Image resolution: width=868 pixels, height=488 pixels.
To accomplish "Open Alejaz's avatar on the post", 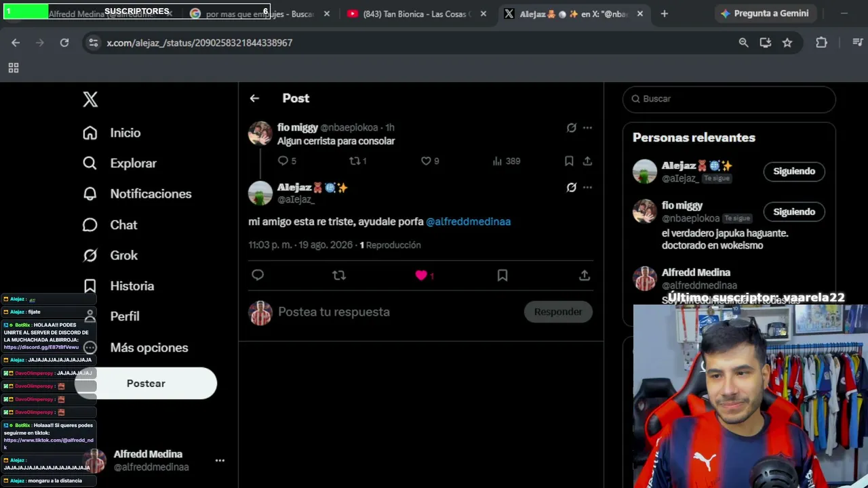I will click(260, 194).
